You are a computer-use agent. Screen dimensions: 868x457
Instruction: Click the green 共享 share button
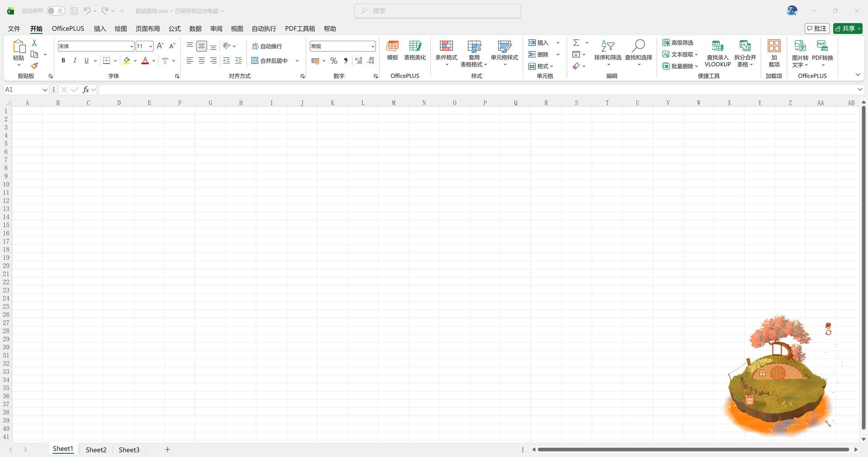(848, 29)
